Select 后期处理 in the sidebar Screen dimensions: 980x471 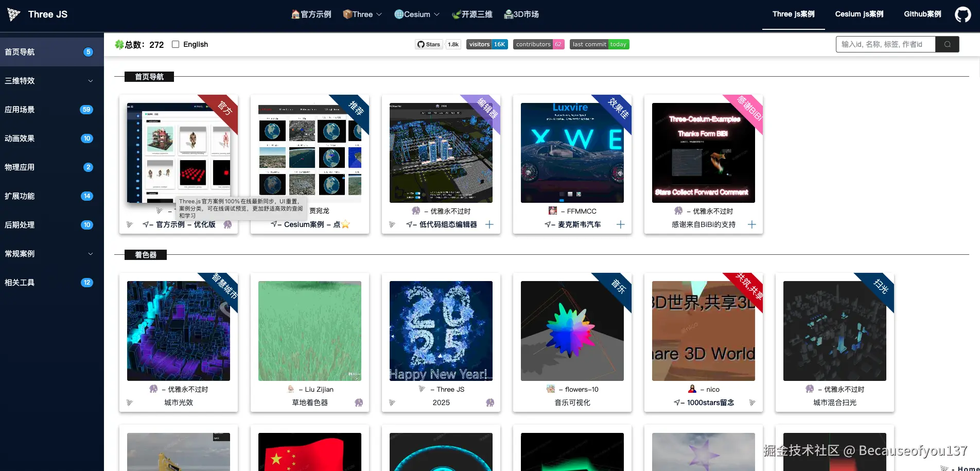pyautogui.click(x=52, y=225)
